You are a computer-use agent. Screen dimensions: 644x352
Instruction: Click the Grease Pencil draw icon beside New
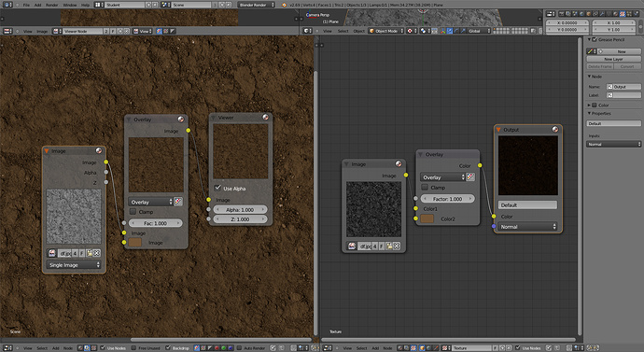[x=592, y=51]
